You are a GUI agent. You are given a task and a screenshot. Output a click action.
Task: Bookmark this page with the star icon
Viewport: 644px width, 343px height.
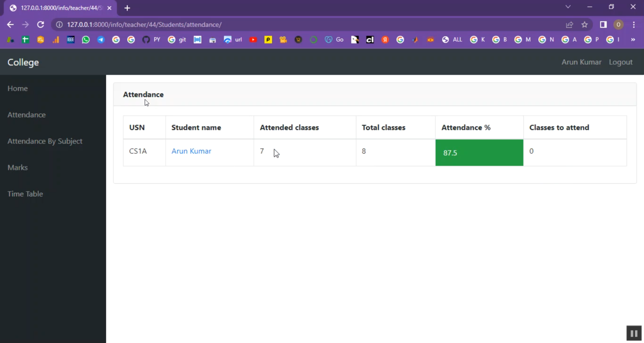584,25
